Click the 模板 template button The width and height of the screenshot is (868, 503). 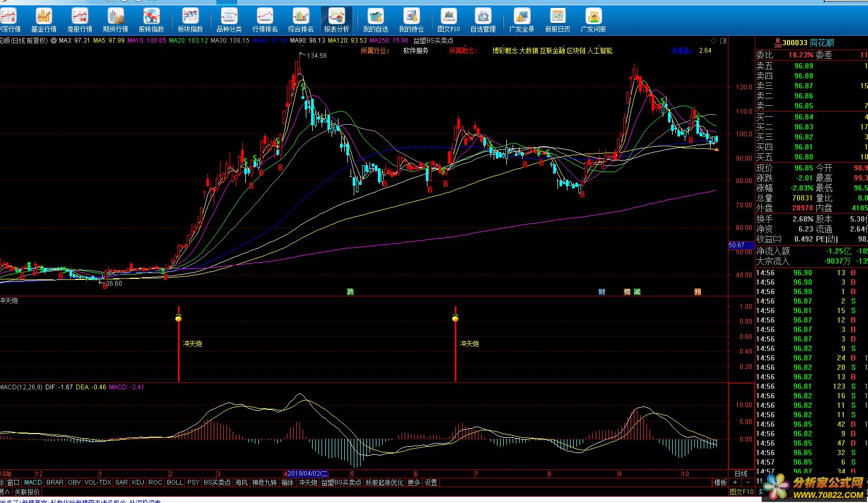click(720, 482)
